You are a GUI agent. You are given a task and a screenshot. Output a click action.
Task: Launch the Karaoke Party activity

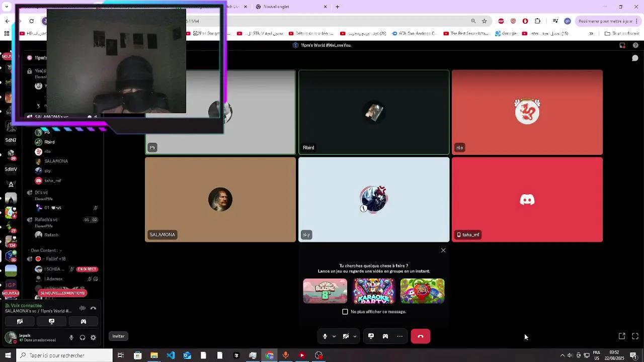[374, 291]
